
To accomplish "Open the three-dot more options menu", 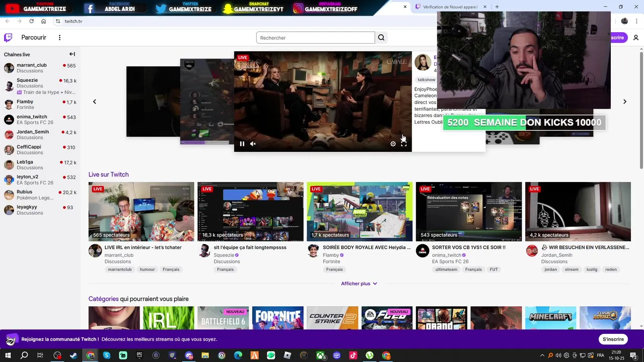I will [59, 38].
